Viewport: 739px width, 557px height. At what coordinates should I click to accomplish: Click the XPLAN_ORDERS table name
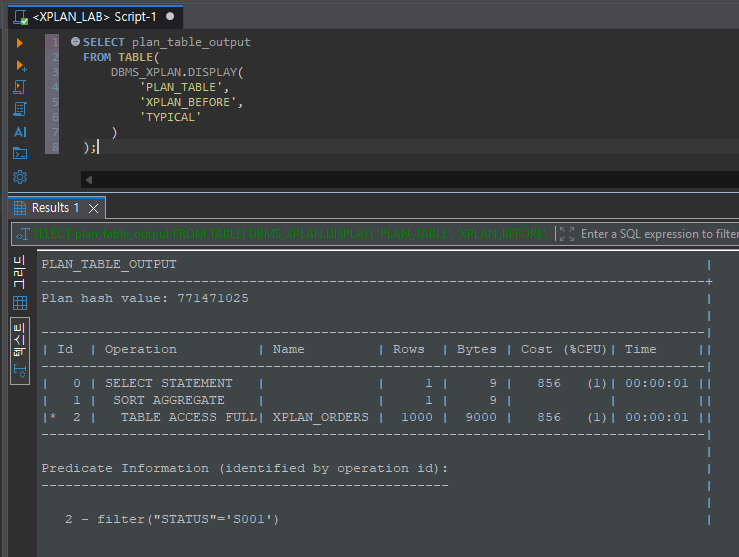[x=320, y=417]
